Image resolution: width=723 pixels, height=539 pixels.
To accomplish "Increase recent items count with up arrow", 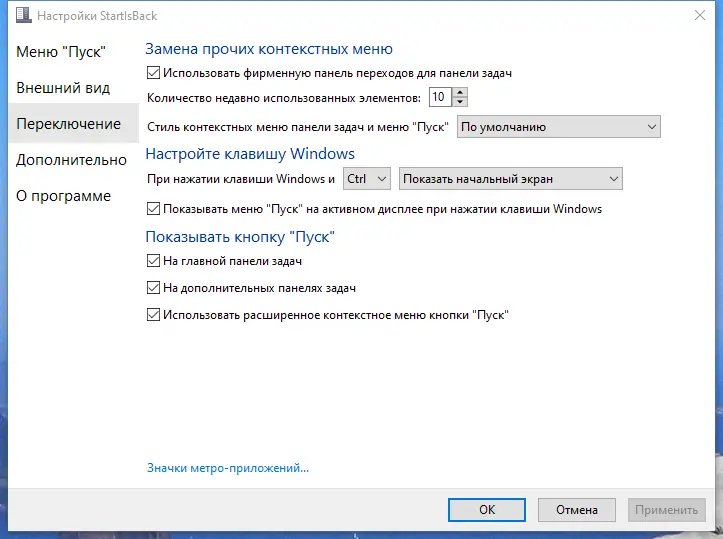I will click(x=460, y=92).
